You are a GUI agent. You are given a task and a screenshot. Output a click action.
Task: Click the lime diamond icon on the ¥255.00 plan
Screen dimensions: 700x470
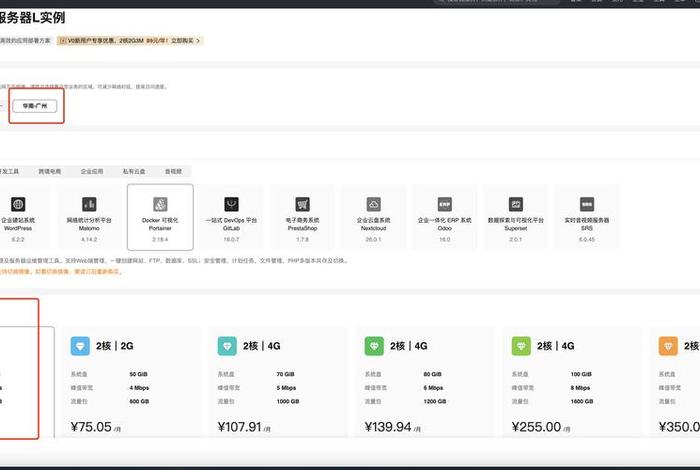(x=521, y=346)
